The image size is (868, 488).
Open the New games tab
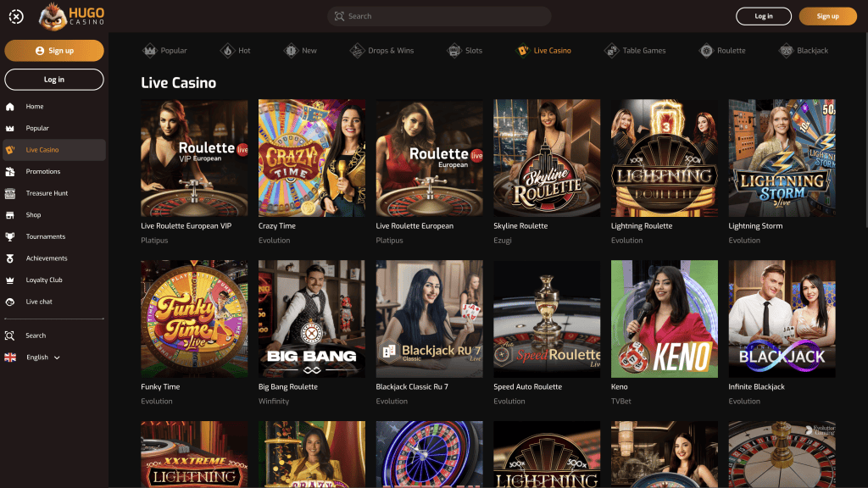click(301, 50)
